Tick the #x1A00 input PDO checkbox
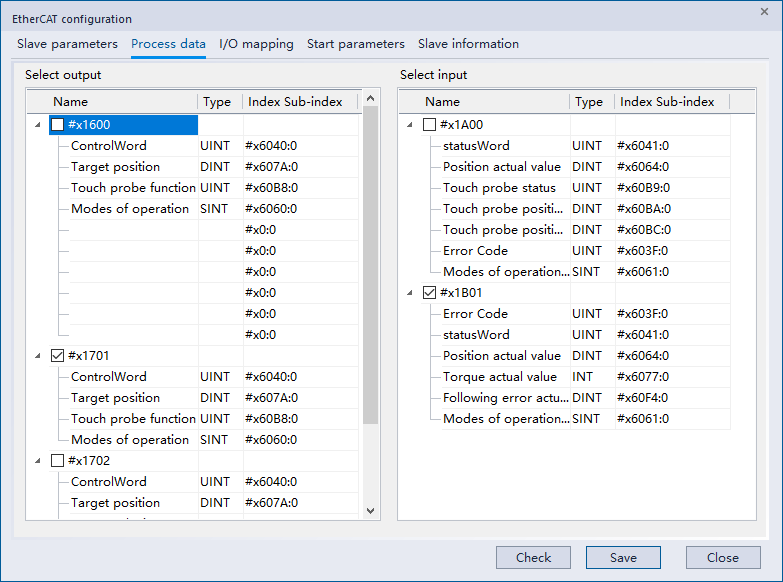Screen dimensions: 783x582 coord(429,125)
